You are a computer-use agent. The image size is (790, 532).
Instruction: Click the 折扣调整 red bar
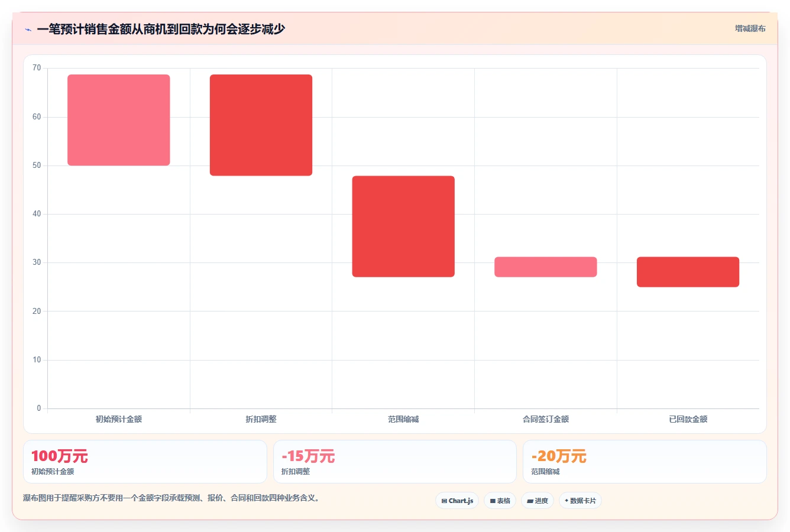261,125
